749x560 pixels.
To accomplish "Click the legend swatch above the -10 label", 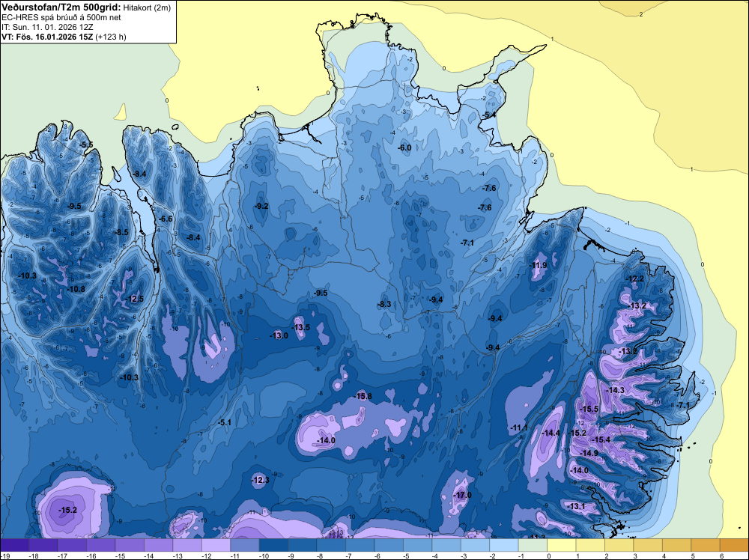I will point(273,545).
